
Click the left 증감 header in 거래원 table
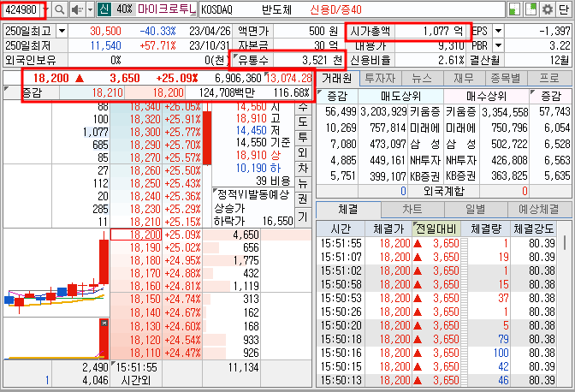pyautogui.click(x=337, y=97)
